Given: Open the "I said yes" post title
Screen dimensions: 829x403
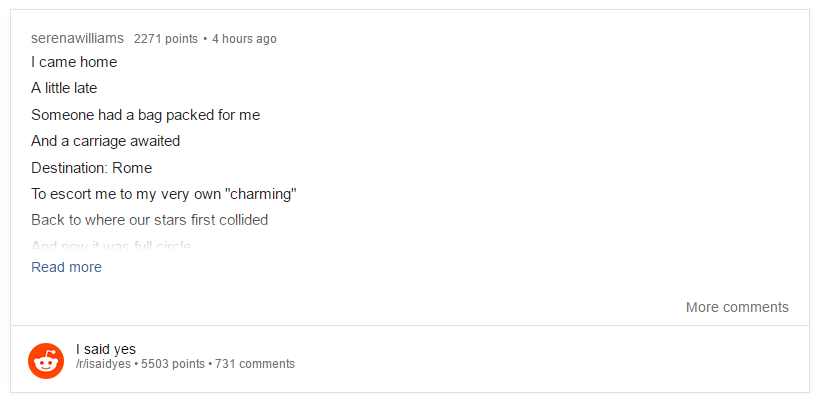Looking at the screenshot, I should 106,349.
